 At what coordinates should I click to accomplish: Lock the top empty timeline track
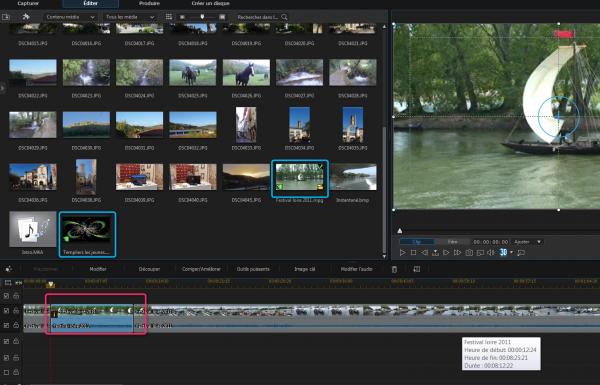[x=16, y=296]
